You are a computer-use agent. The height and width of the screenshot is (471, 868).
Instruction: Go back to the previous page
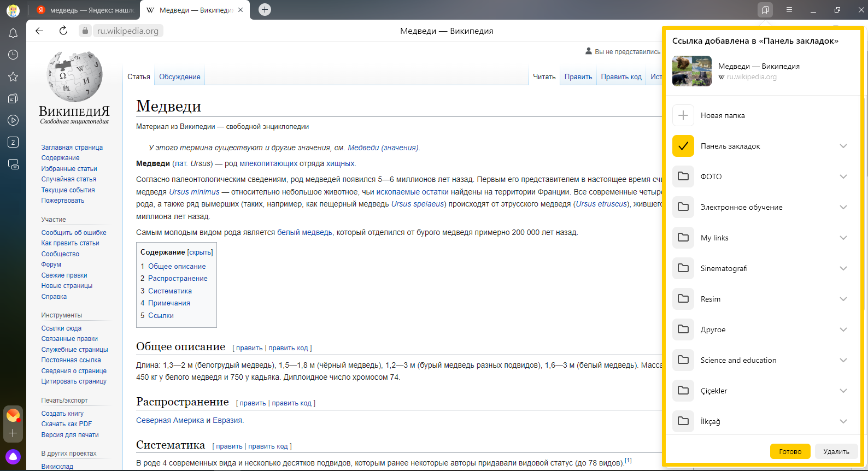(39, 31)
